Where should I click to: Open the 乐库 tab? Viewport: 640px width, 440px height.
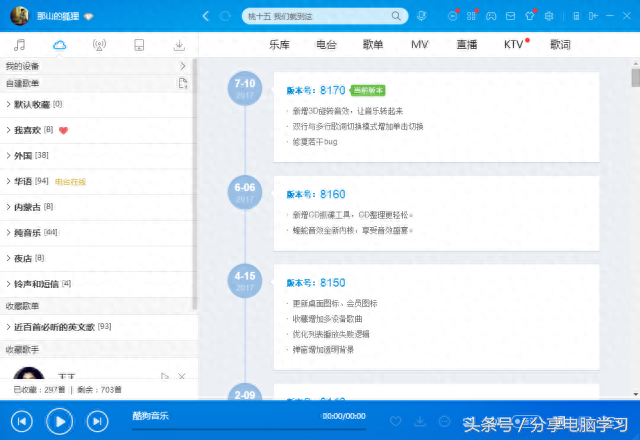coord(279,44)
